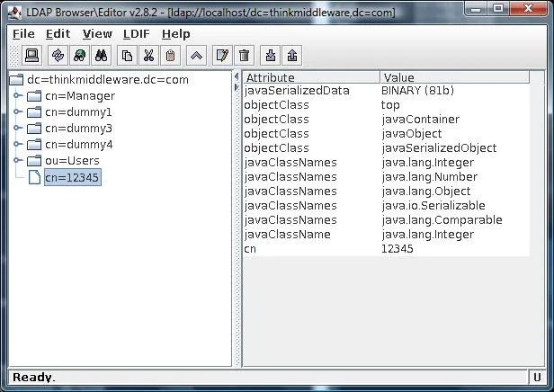The height and width of the screenshot is (392, 554).
Task: Click the application icon in title bar
Action: [15, 13]
